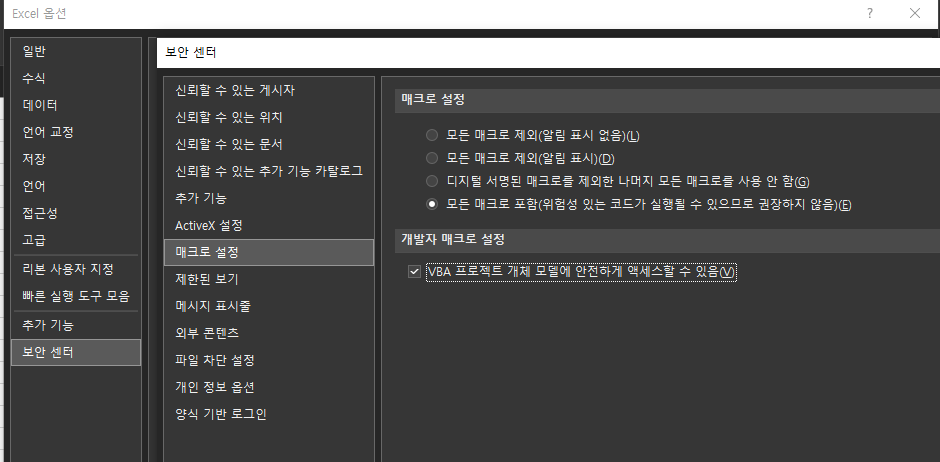Open 신뢰할 수 있는 게시자 page

coord(269,90)
